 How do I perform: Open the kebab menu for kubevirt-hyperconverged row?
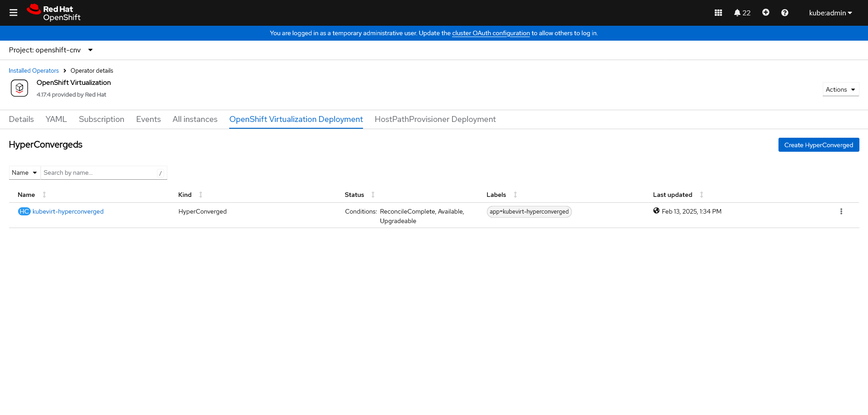(x=841, y=211)
